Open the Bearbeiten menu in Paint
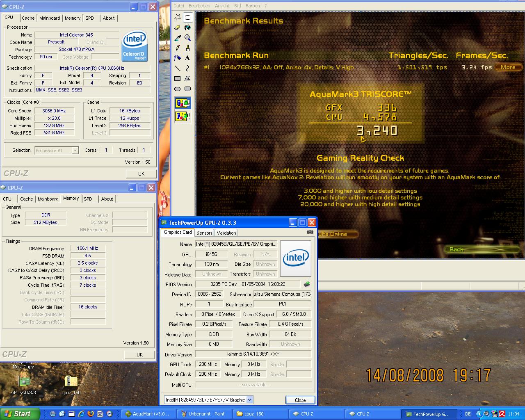Image resolution: width=525 pixels, height=420 pixels. tap(199, 6)
